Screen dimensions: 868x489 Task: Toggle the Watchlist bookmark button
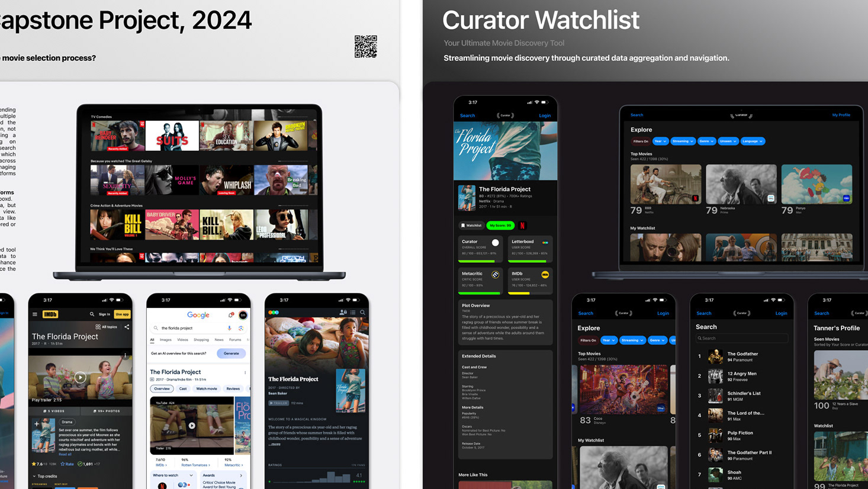click(471, 226)
